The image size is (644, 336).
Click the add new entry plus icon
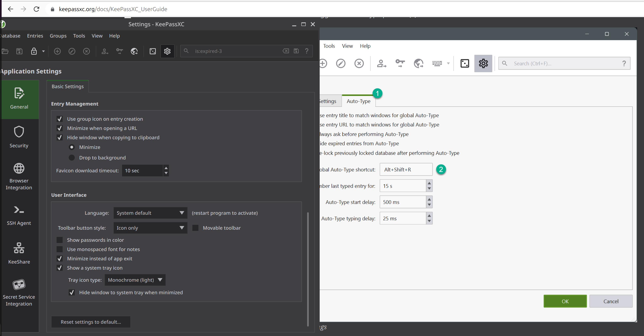(323, 63)
